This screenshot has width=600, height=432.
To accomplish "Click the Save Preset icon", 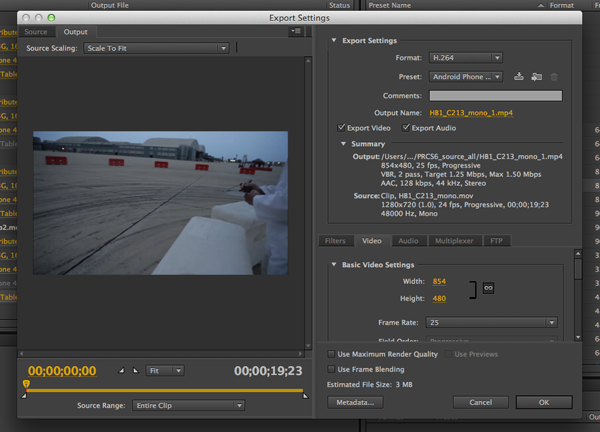I will [x=519, y=76].
